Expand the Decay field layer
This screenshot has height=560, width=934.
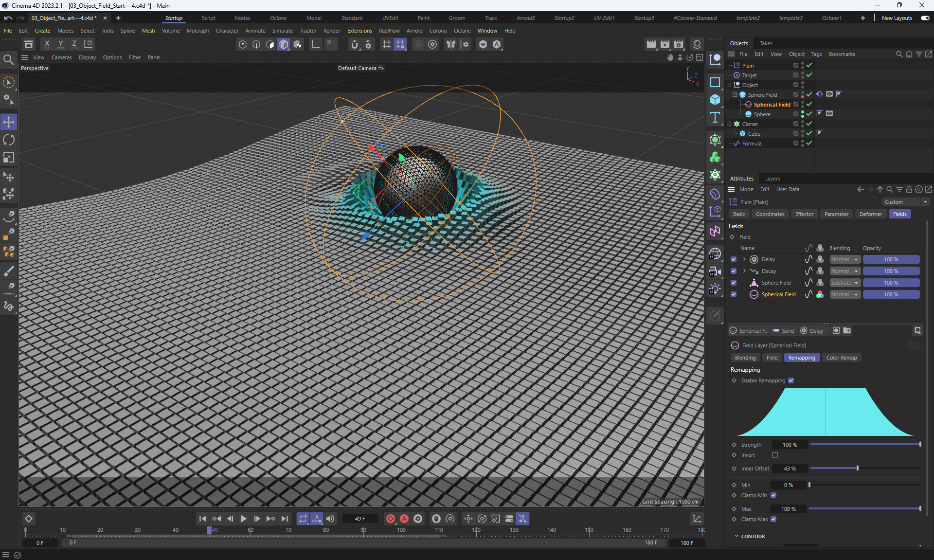pyautogui.click(x=744, y=271)
